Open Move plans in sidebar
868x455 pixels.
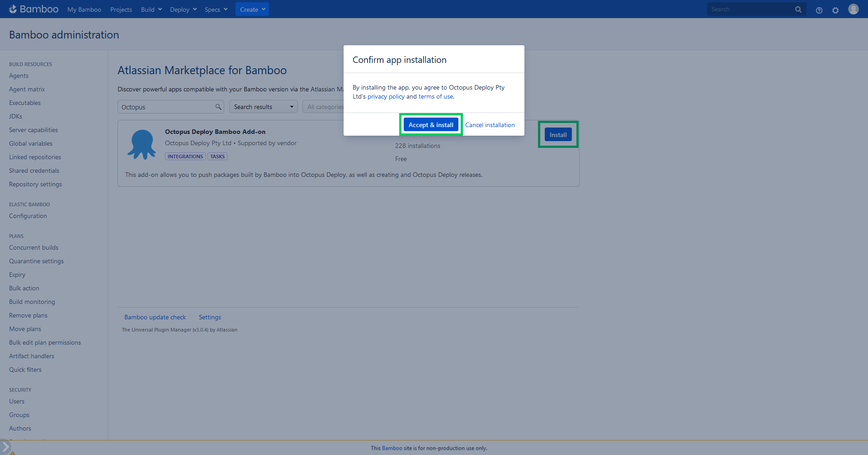(25, 329)
